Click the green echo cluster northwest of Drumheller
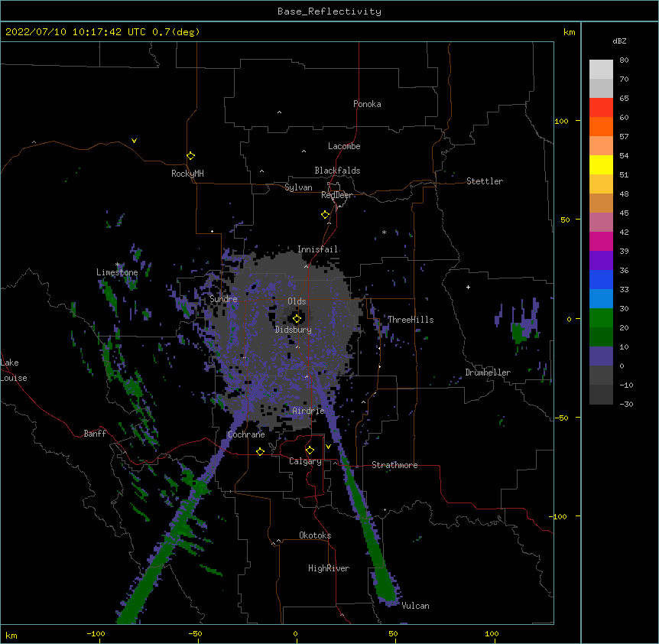659x644 pixels. click(520, 332)
